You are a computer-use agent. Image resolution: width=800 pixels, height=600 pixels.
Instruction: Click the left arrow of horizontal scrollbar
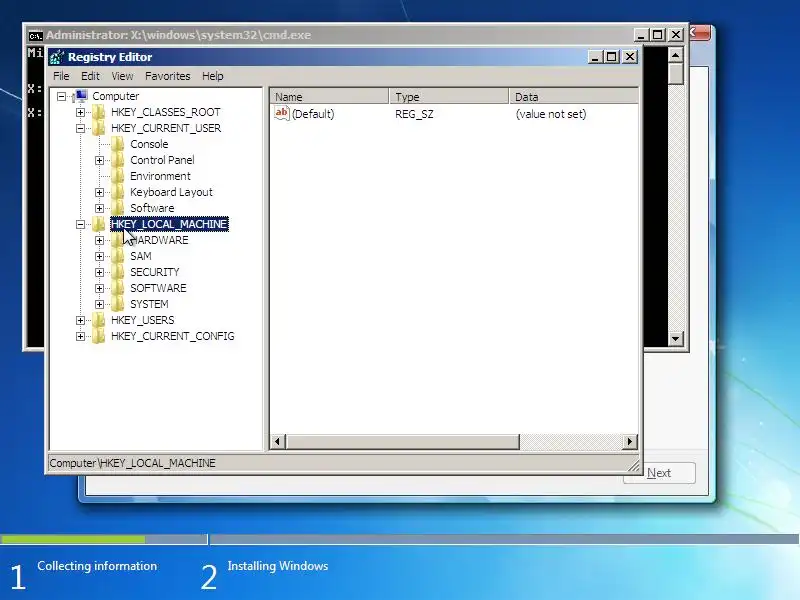click(x=278, y=441)
